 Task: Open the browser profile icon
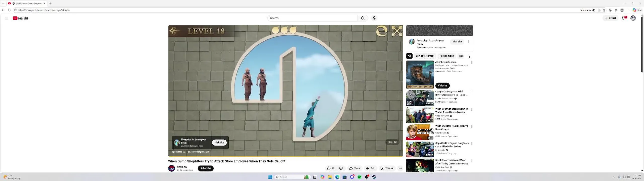click(622, 10)
